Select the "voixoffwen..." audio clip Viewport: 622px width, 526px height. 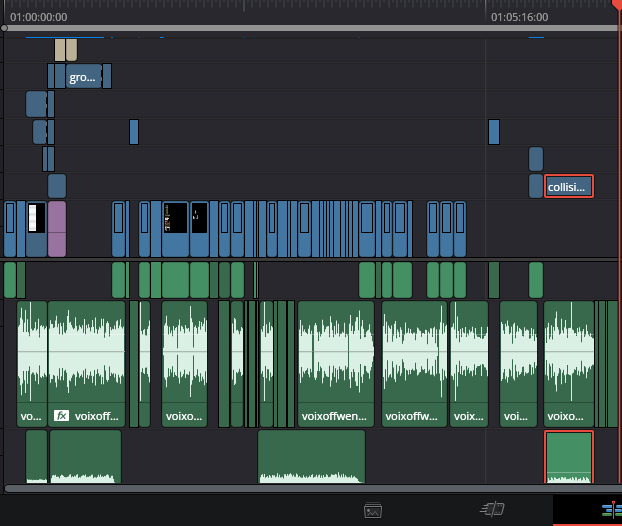tap(335, 362)
